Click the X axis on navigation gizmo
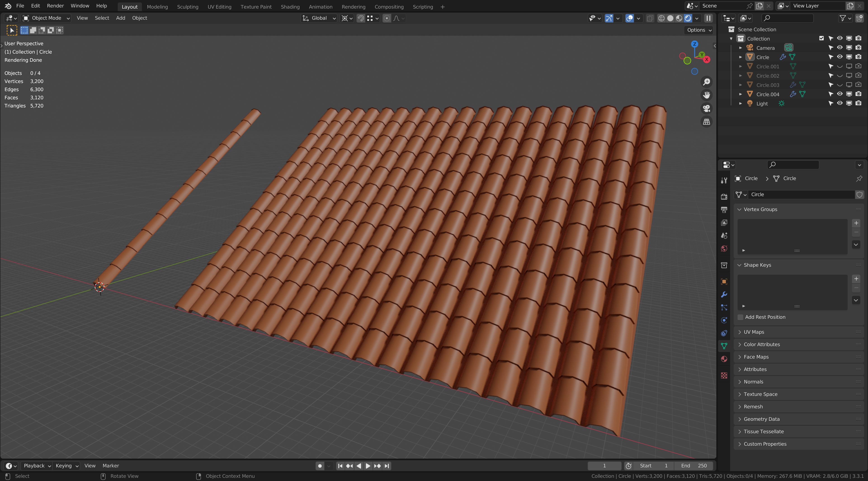 (707, 59)
